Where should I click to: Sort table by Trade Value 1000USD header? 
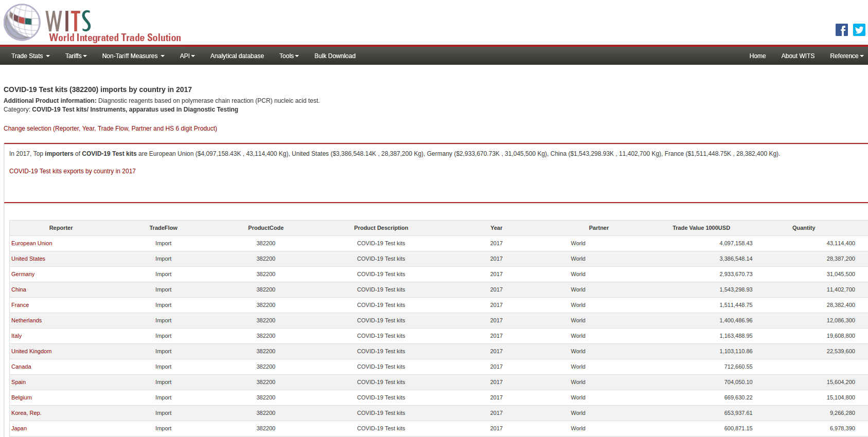(701, 228)
